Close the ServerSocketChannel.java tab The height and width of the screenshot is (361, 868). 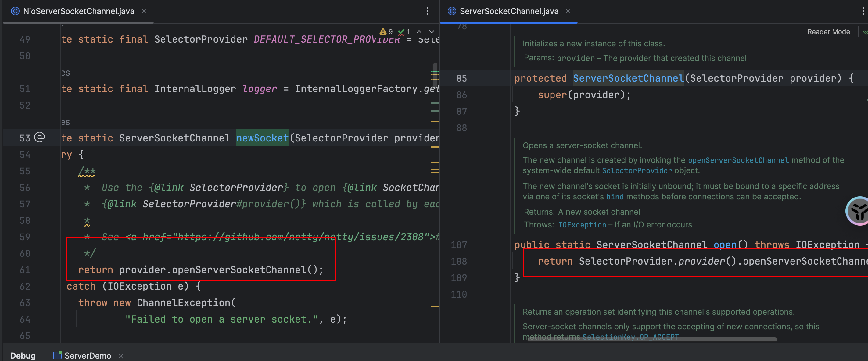pos(568,11)
